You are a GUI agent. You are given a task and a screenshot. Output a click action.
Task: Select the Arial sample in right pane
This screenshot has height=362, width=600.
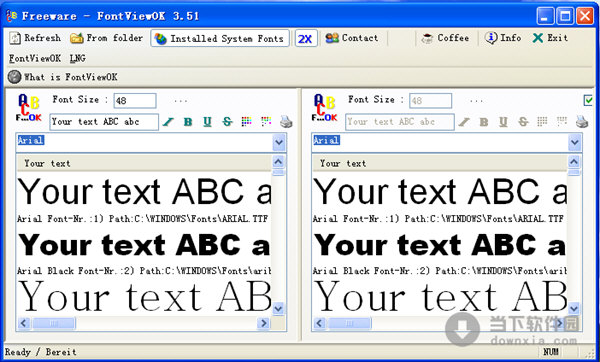pyautogui.click(x=439, y=191)
